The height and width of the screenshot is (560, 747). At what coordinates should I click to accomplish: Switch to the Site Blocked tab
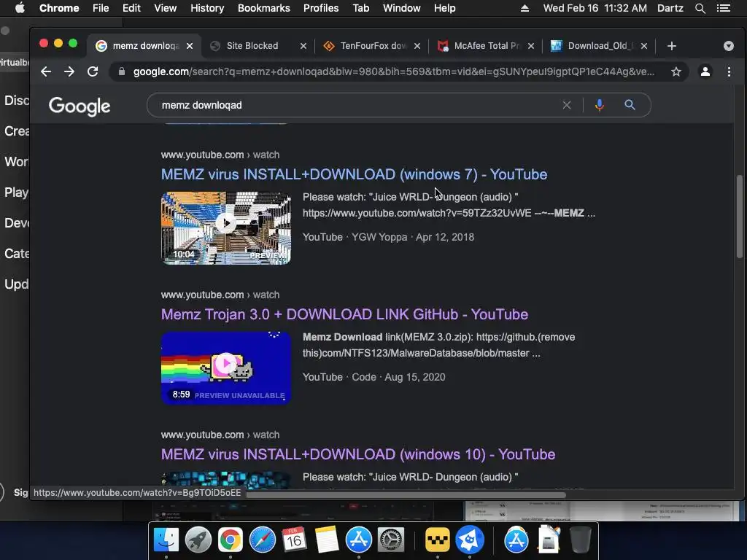click(252, 46)
